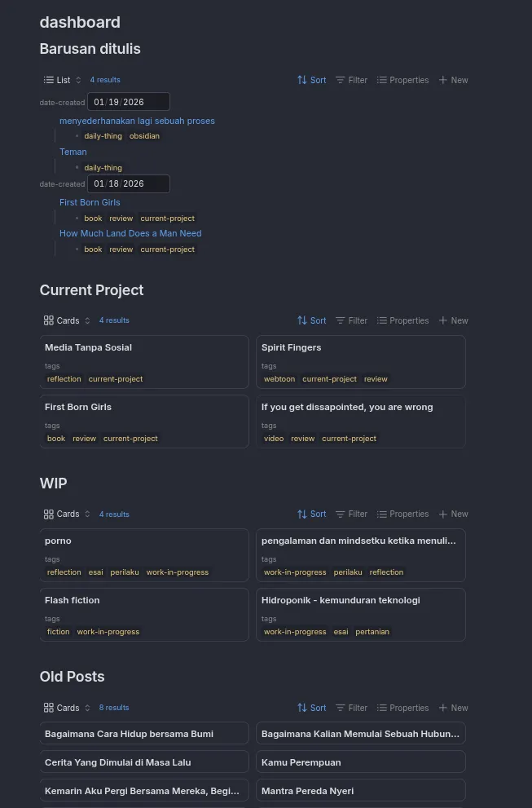532x808 pixels.
Task: Click the Properties icon in Barusan ditulis section
Action: 383,80
